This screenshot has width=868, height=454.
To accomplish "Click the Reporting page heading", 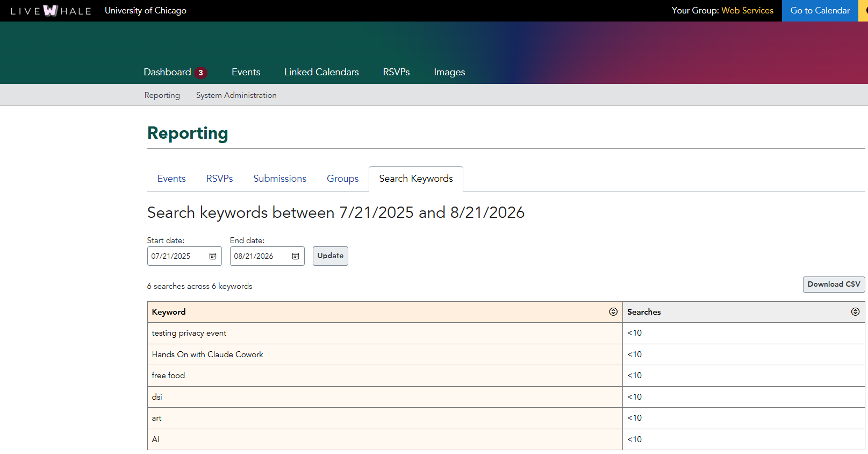I will coord(188,133).
